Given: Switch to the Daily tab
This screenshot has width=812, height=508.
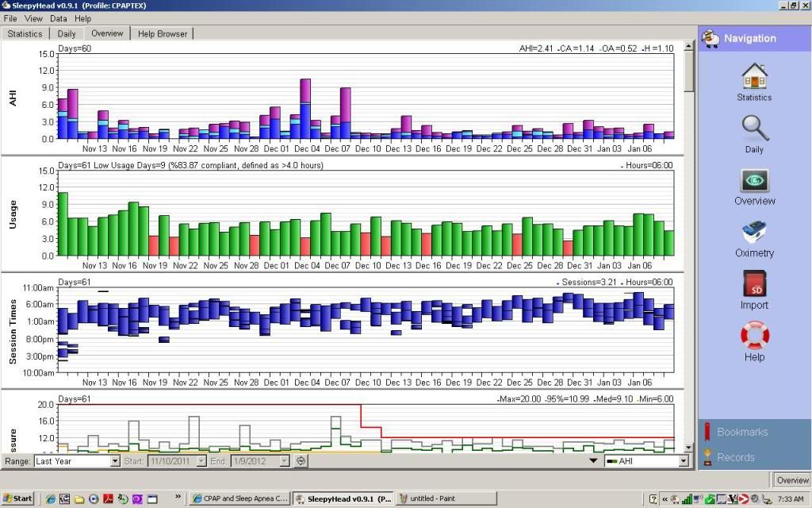Looking at the screenshot, I should coord(67,33).
